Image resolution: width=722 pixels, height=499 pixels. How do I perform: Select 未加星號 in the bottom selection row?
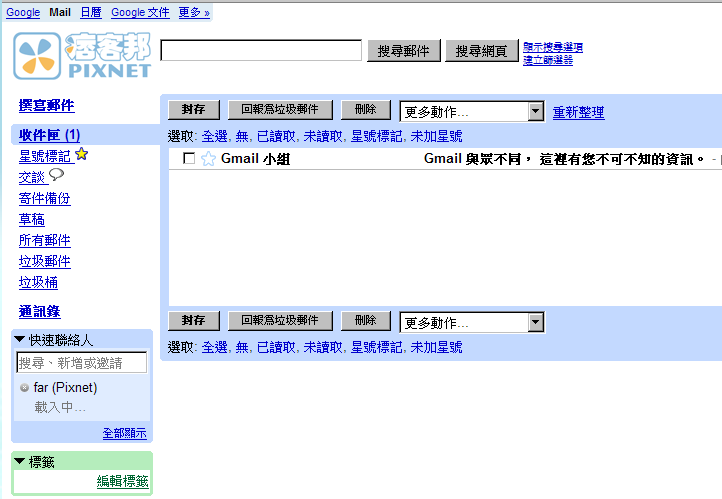click(x=436, y=347)
